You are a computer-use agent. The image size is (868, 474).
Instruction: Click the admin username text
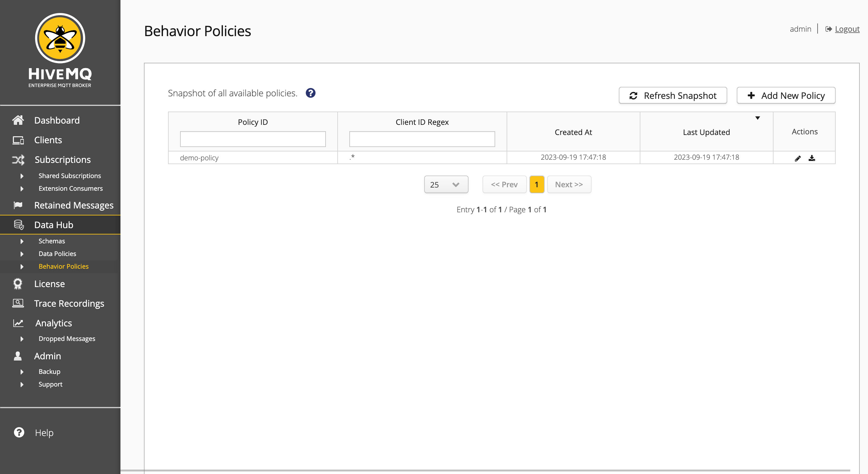click(800, 29)
